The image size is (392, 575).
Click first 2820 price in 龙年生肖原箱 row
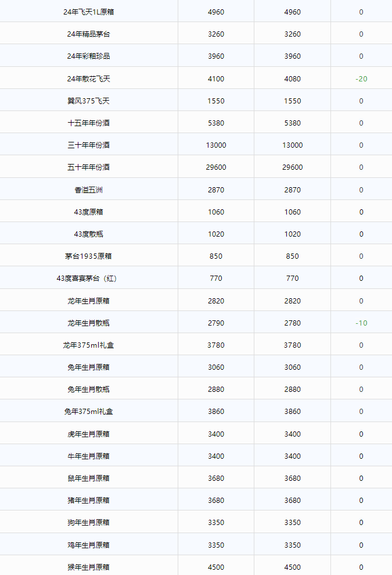pos(216,301)
